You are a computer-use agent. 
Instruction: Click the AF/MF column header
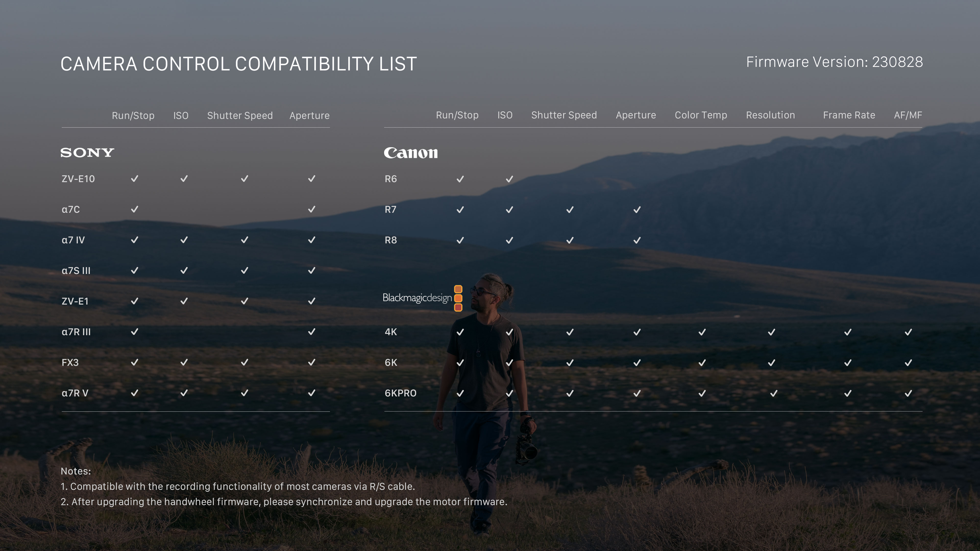coord(908,115)
